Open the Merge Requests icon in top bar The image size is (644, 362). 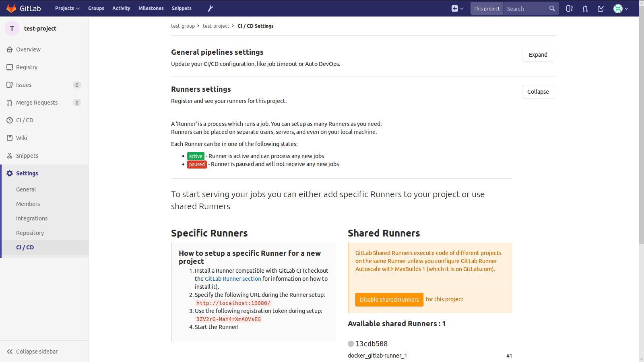tap(585, 8)
